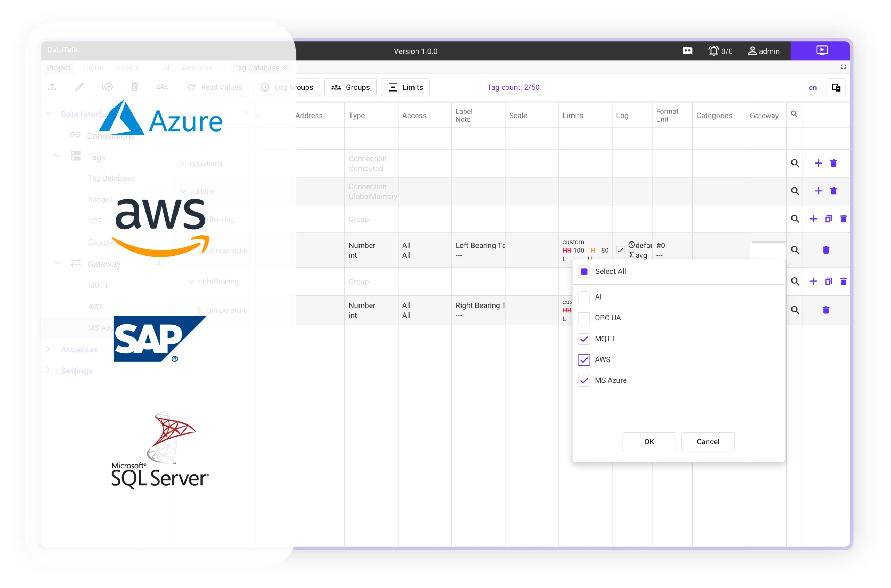Confirm the gateway selection with OK
Viewport: 891px width, 588px height.
[649, 442]
